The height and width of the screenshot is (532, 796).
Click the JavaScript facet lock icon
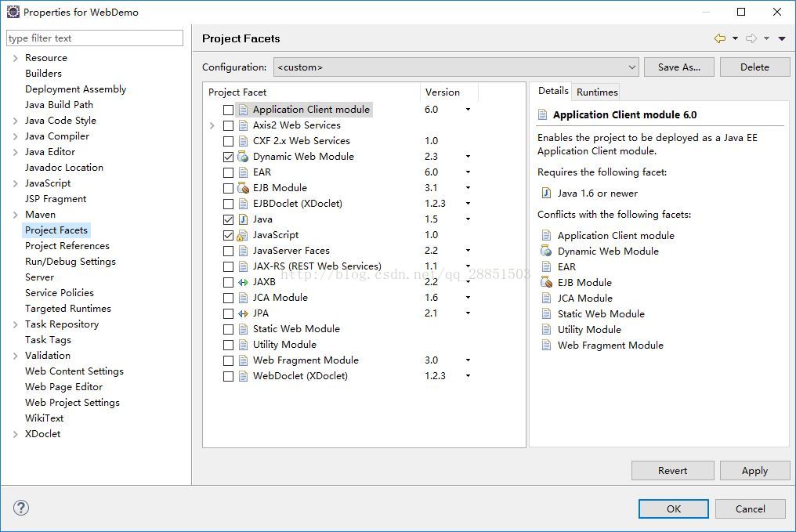243,235
